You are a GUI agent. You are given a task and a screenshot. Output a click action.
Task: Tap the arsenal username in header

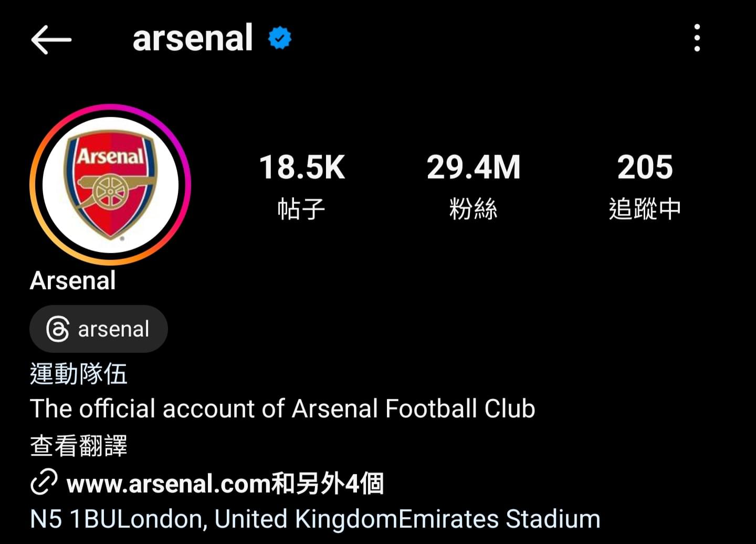193,38
